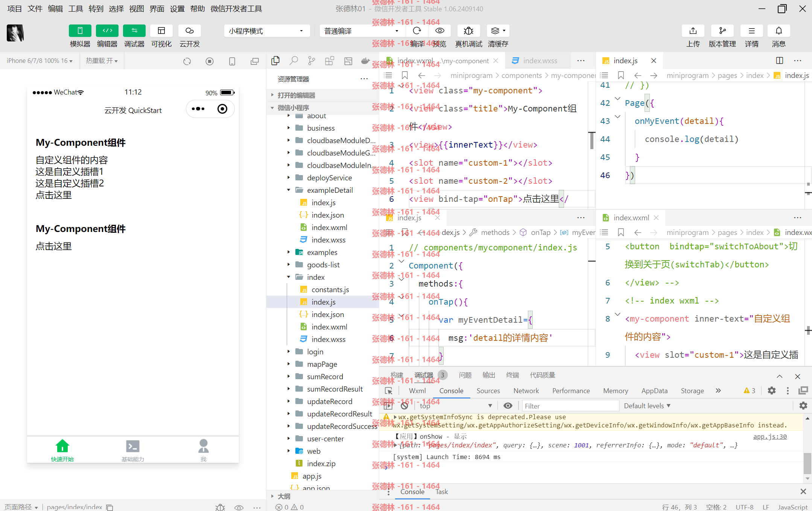
Task: Click the simulator stop/record icon
Action: [x=210, y=61]
